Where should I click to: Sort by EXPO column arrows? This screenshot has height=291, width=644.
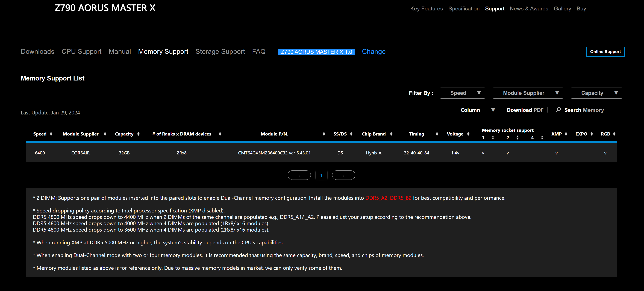(592, 134)
